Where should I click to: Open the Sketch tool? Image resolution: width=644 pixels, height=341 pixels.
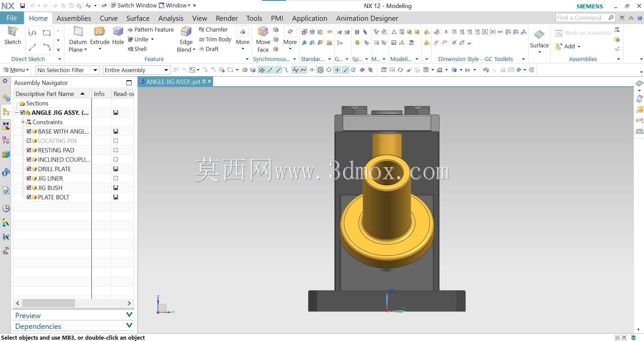click(x=12, y=36)
